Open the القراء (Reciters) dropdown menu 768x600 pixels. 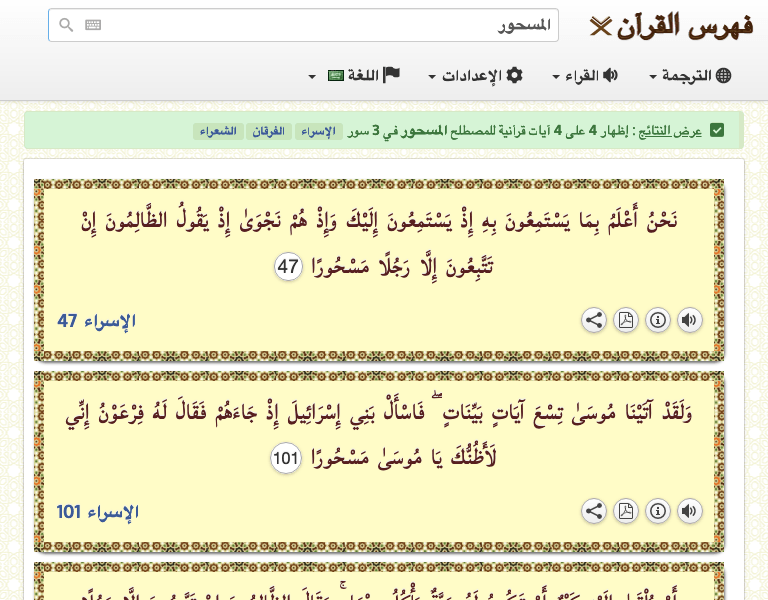[585, 76]
